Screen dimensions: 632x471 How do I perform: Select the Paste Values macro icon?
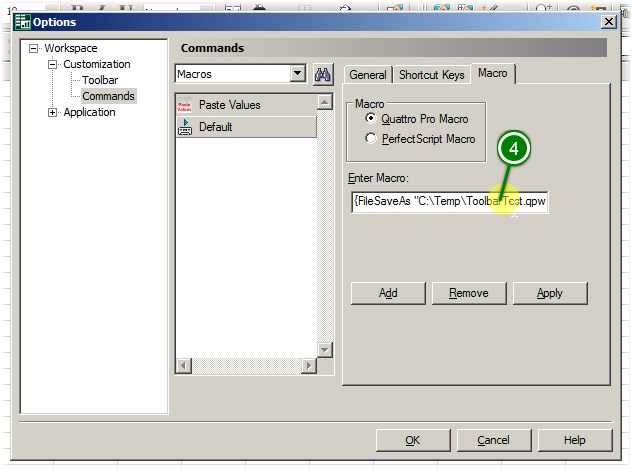184,105
